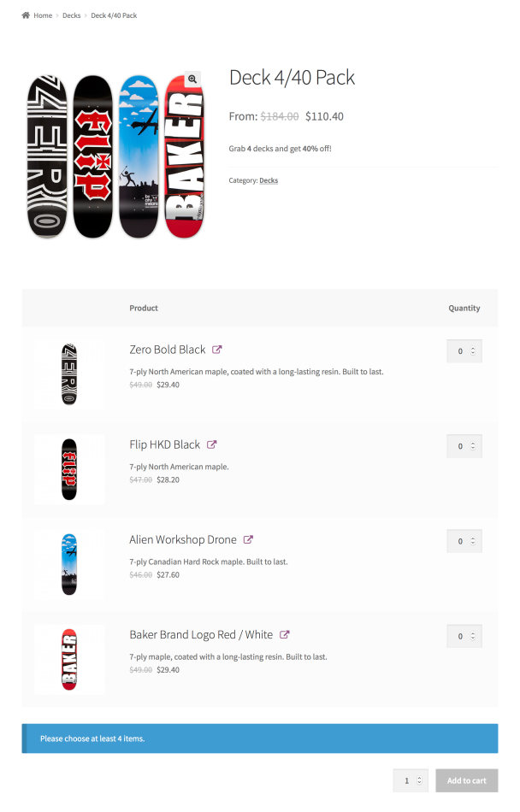Open Flip HKD Black external link icon
Viewport: 520px width, 812px height.
click(x=211, y=444)
